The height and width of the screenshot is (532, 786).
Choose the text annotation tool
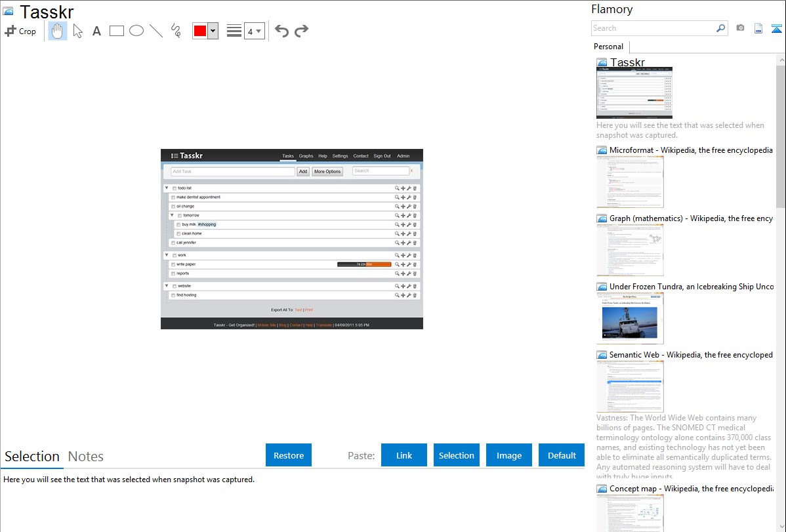coord(96,31)
